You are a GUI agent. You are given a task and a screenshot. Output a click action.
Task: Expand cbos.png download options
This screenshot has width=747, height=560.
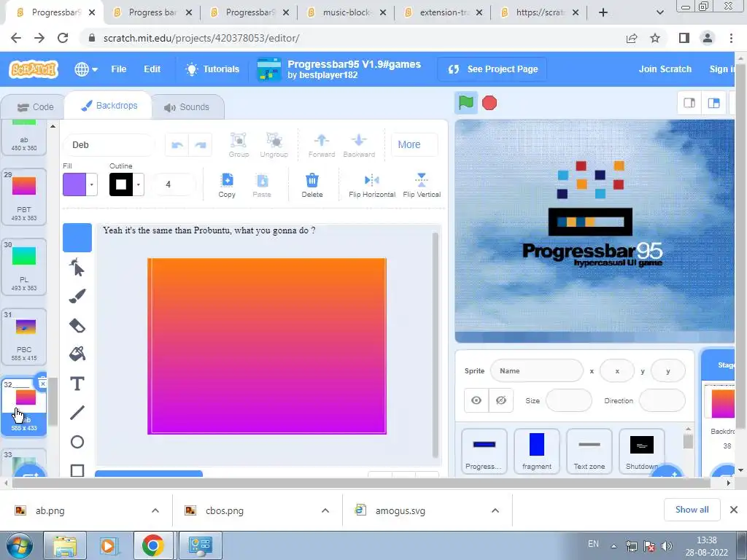[x=325, y=510]
